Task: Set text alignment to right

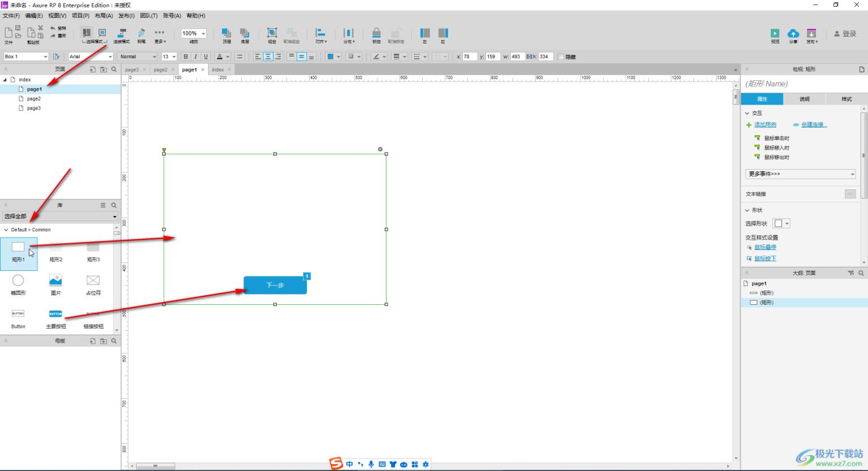Action: click(278, 57)
